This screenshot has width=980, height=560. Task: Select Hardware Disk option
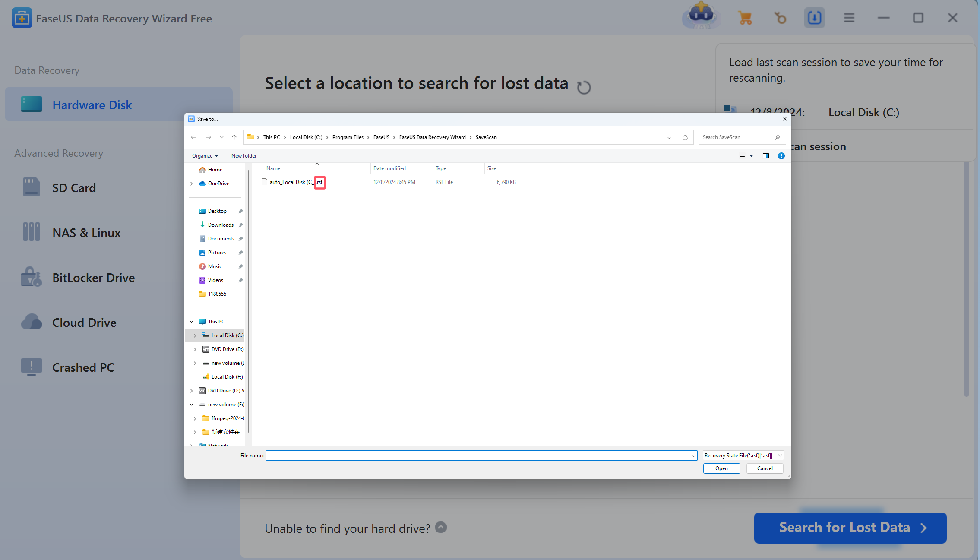click(119, 104)
